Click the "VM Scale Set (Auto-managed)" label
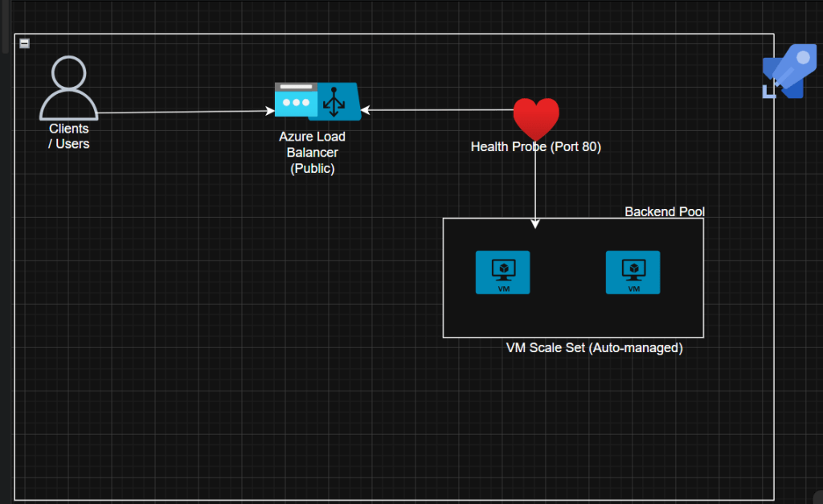The image size is (823, 504). pyautogui.click(x=594, y=348)
